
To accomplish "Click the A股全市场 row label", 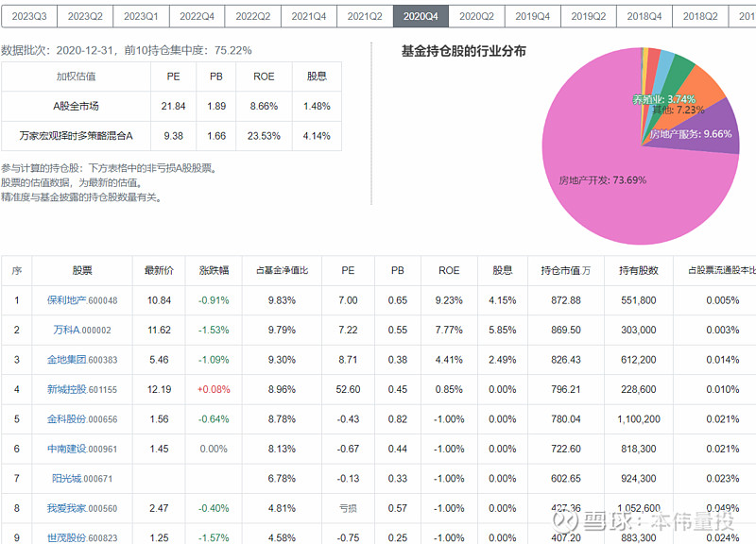I will pyautogui.click(x=76, y=106).
